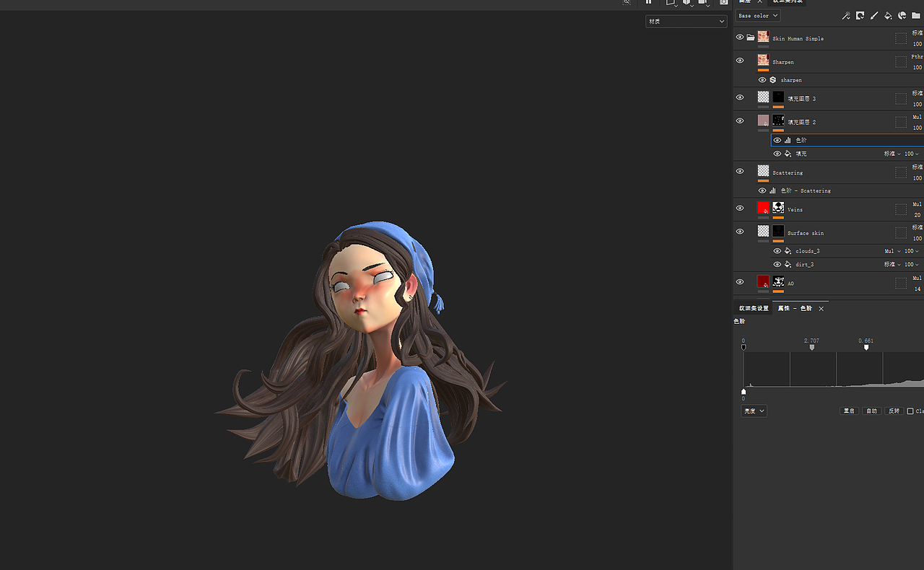Image resolution: width=924 pixels, height=570 pixels.
Task: Open Mul blend dropdown of clouds_3
Action: (892, 251)
